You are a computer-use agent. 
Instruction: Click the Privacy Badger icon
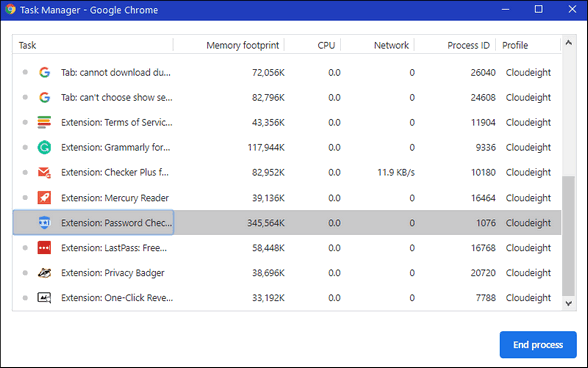pos(44,273)
